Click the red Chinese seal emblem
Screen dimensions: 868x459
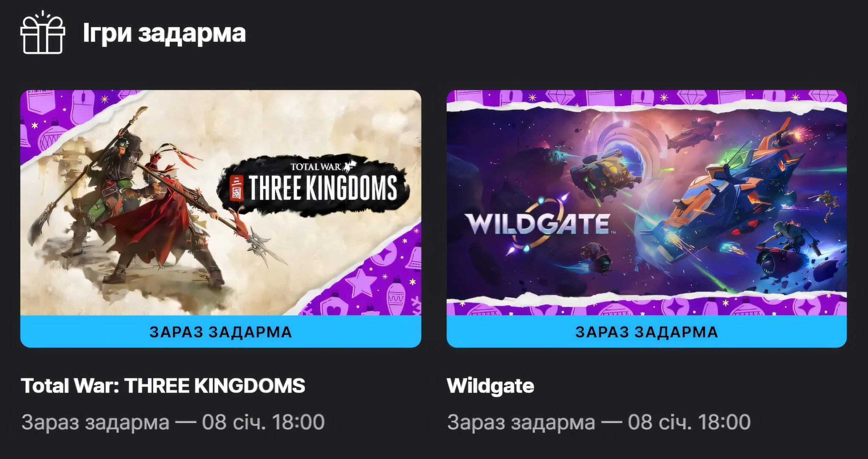236,187
